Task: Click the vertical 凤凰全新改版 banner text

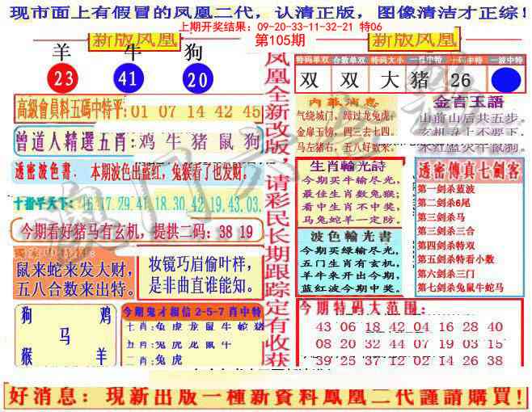Action: point(277,208)
